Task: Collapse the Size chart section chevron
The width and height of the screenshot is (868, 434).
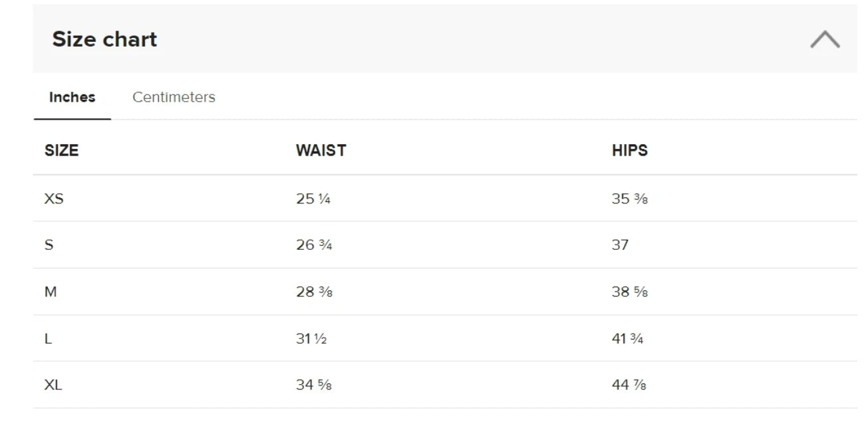Action: click(x=825, y=40)
